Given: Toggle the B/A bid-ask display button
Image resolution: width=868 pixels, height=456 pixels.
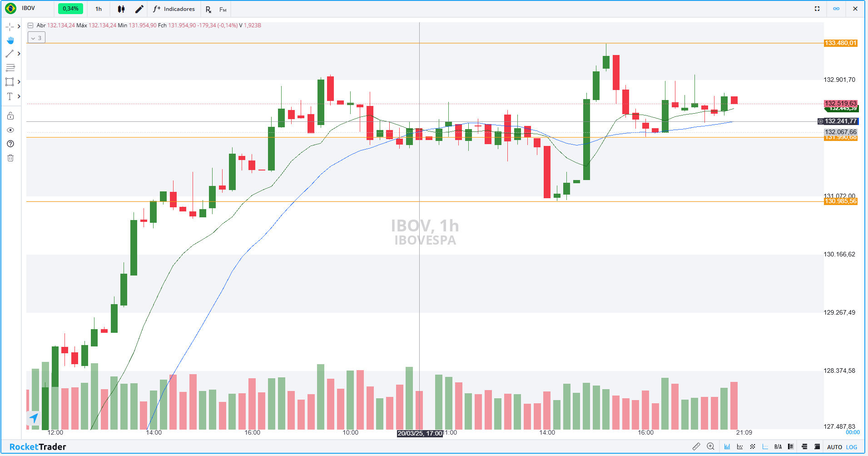Looking at the screenshot, I should pos(778,447).
